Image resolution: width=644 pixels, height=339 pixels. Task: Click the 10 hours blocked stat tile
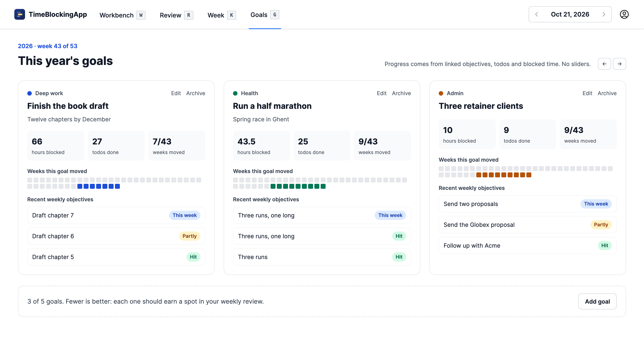[467, 134]
